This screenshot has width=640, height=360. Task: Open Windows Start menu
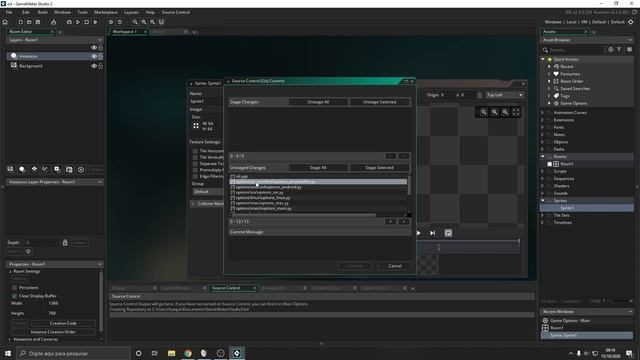8,353
